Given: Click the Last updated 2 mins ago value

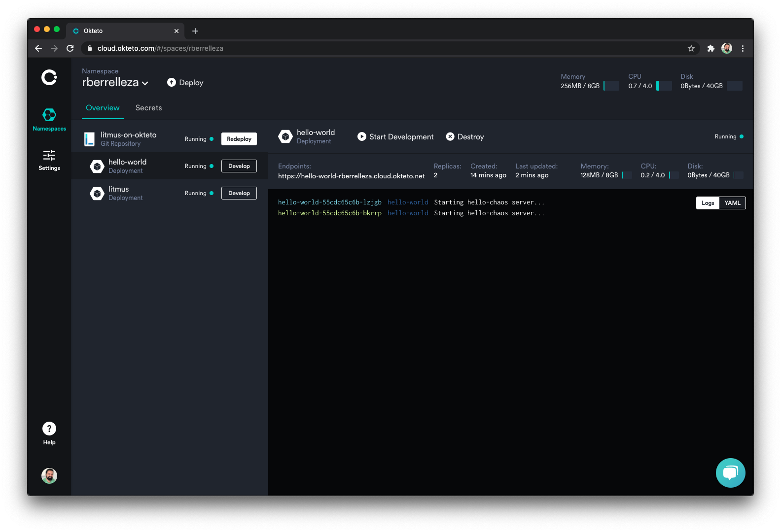Looking at the screenshot, I should (532, 175).
